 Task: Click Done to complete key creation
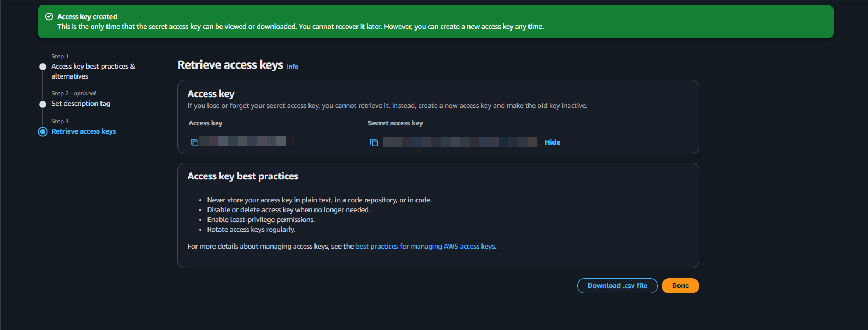pyautogui.click(x=680, y=285)
